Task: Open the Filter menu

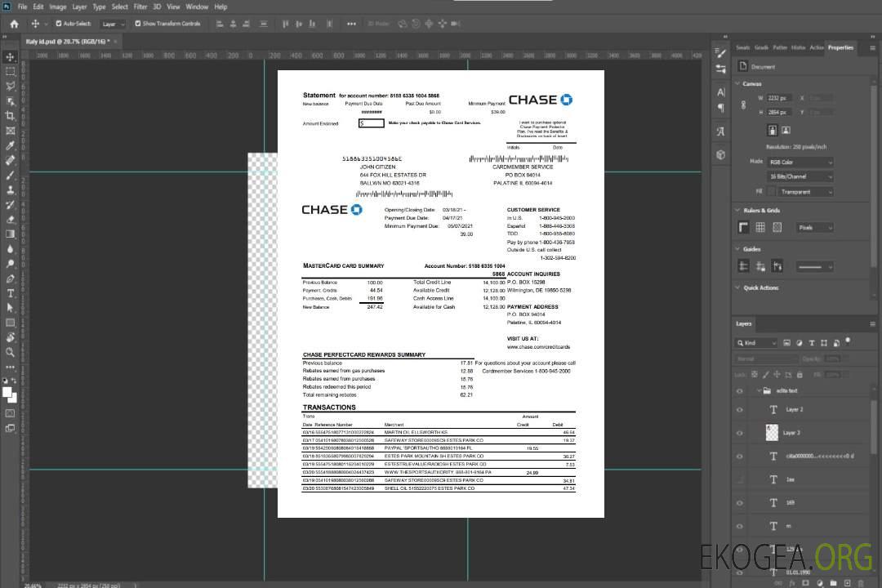Action: [140, 7]
